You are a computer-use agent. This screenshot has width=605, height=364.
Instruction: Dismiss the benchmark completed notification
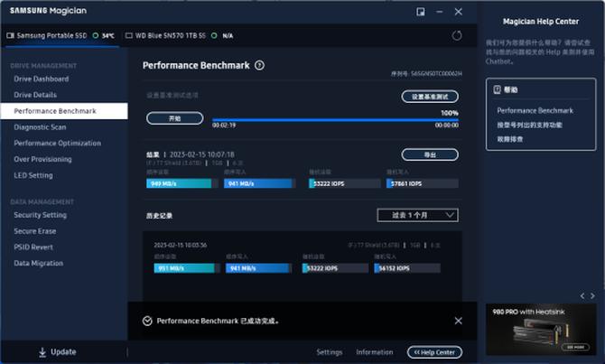pos(459,321)
